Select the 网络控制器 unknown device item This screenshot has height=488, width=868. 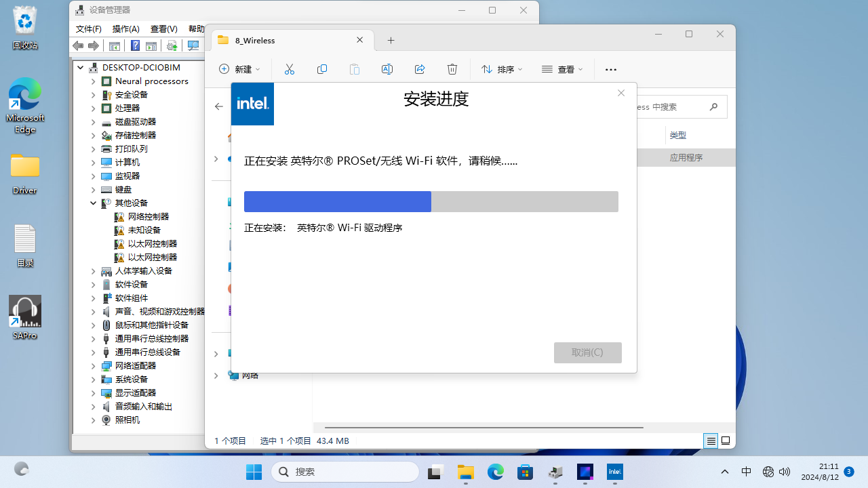148,216
